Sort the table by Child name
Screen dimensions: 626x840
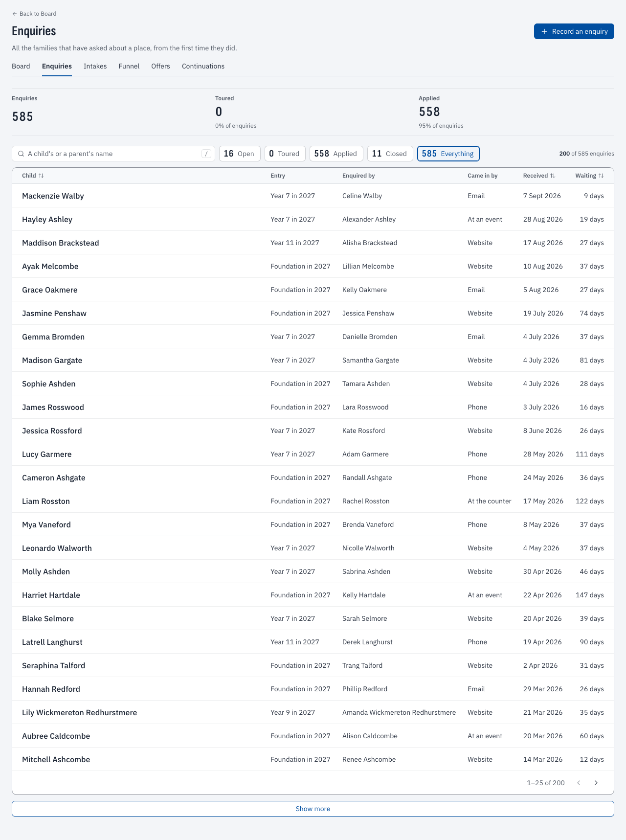tap(33, 176)
